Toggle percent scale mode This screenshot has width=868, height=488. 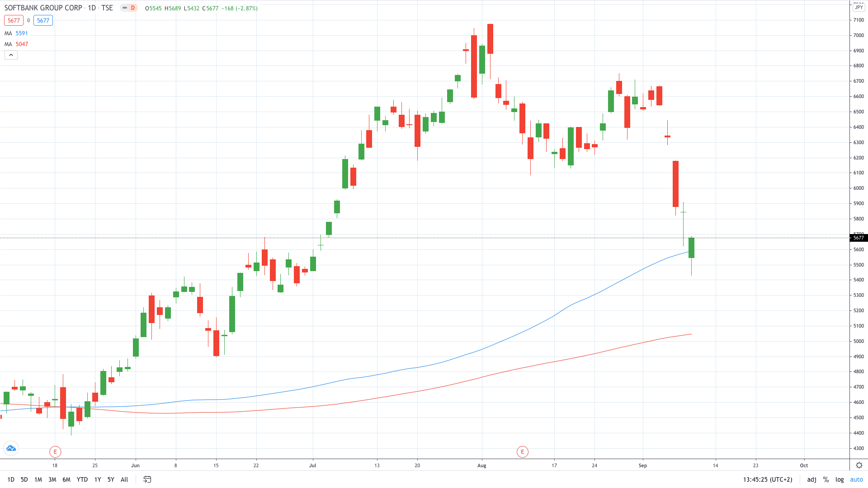click(826, 479)
